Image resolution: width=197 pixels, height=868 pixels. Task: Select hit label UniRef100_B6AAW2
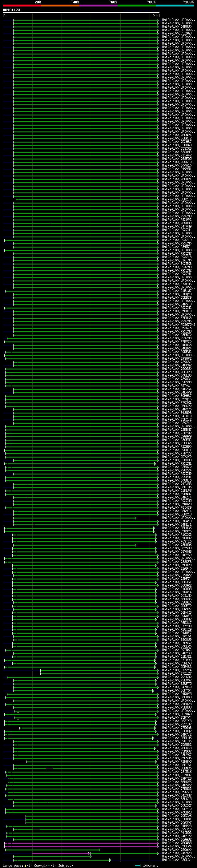coord(177,839)
